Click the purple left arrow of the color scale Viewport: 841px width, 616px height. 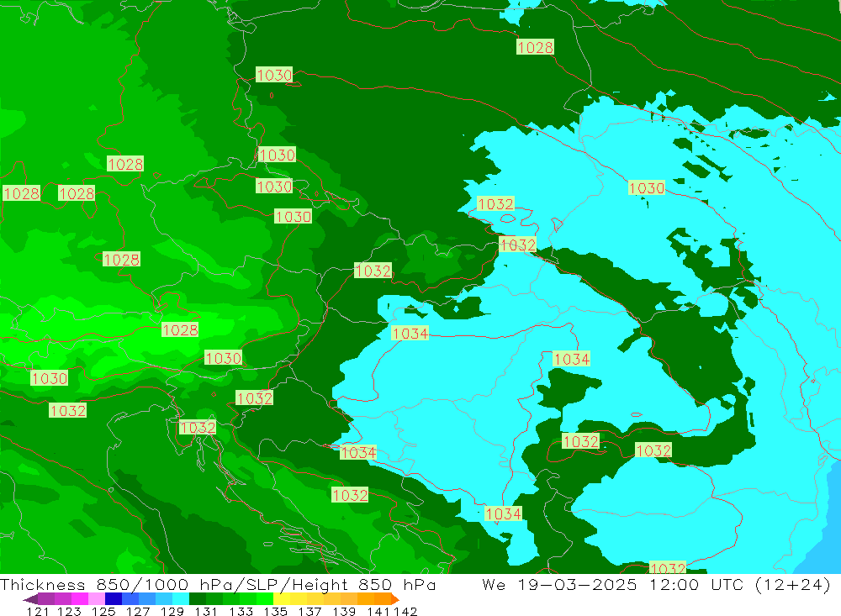coord(30,599)
